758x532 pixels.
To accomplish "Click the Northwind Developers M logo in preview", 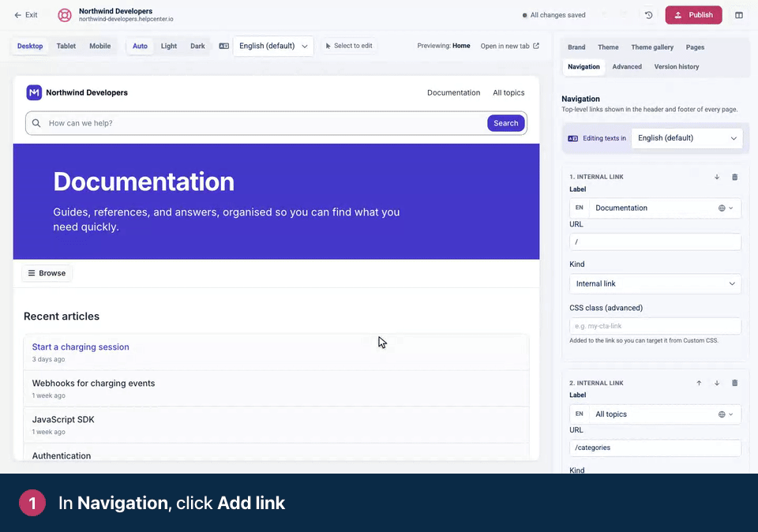I will (x=34, y=92).
